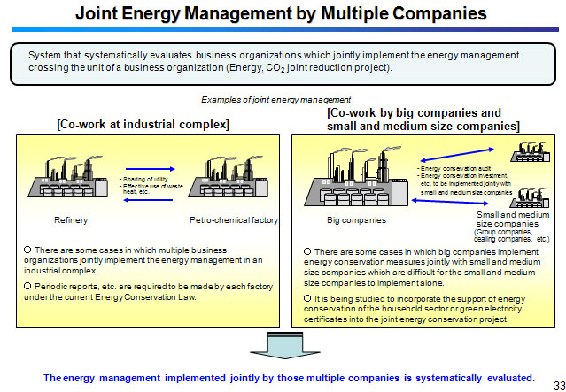Image resolution: width=566 pixels, height=392 pixels.
Task: Click the blue concluding sentence at the bottom
Action: (289, 378)
